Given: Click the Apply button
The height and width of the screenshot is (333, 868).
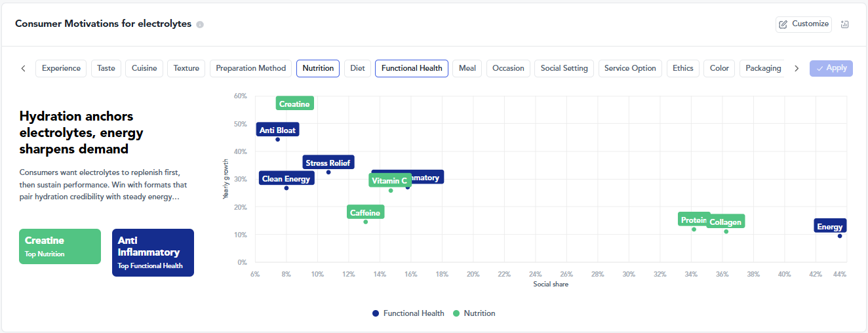Looking at the screenshot, I should 831,68.
